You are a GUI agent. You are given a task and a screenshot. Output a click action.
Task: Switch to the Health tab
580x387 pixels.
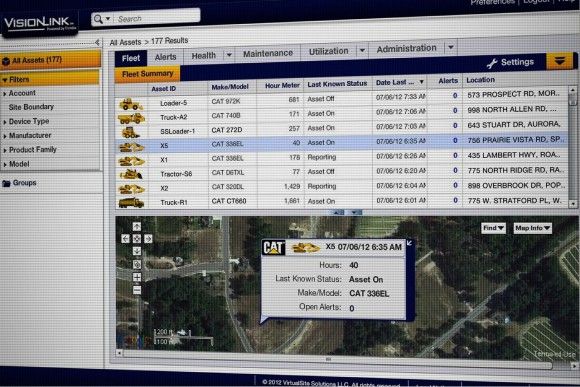[x=203, y=55]
